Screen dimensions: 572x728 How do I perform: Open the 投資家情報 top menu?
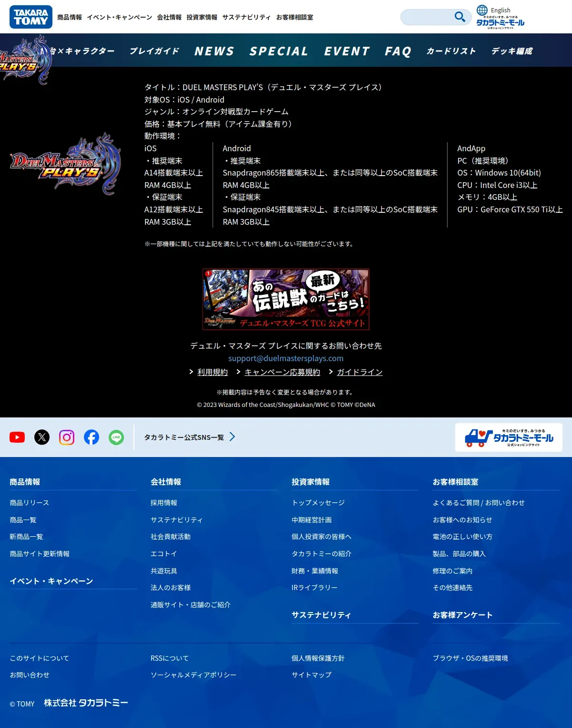point(202,17)
